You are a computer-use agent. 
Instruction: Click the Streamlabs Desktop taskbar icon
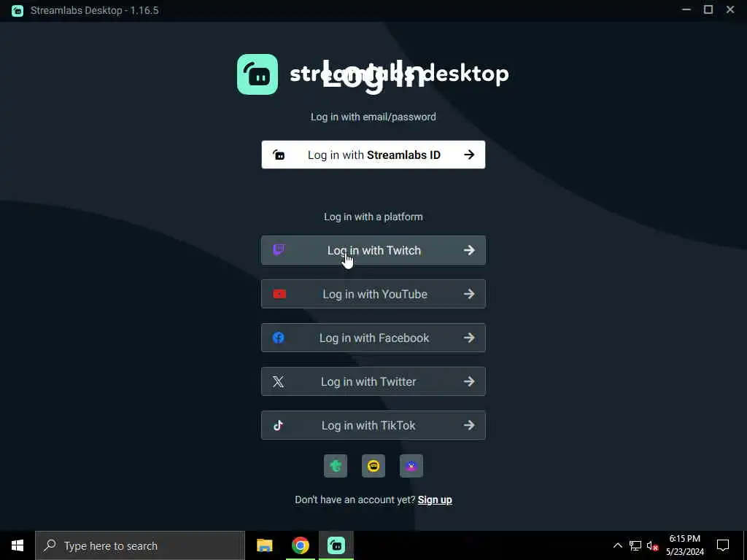click(336, 545)
